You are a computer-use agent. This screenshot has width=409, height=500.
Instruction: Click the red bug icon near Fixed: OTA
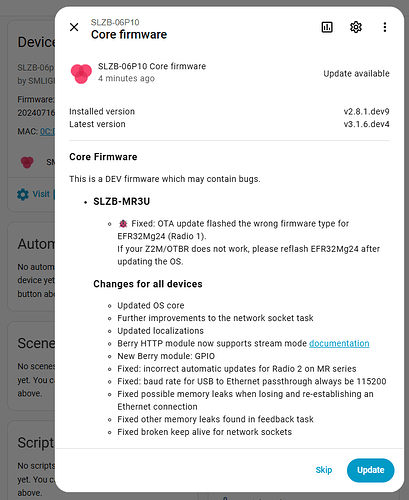(x=123, y=224)
